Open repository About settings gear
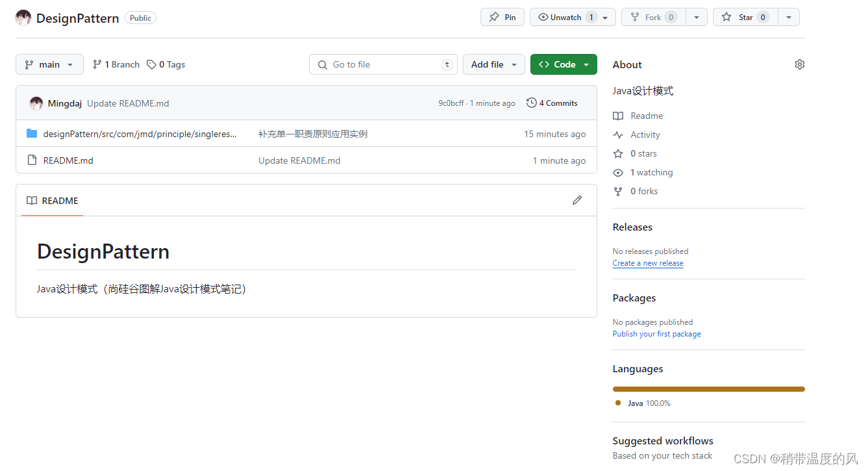This screenshot has width=868, height=471. coord(799,64)
